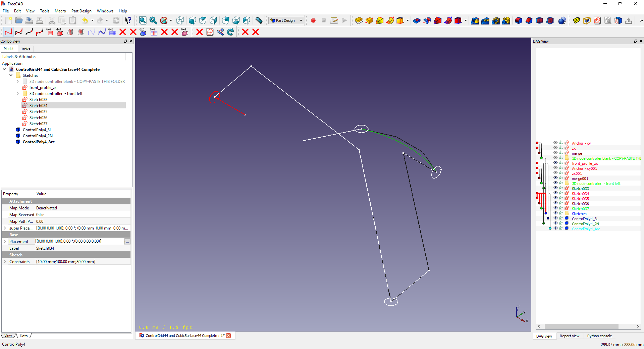Float the DAG View panel
Image resolution: width=644 pixels, height=349 pixels.
coord(635,41)
